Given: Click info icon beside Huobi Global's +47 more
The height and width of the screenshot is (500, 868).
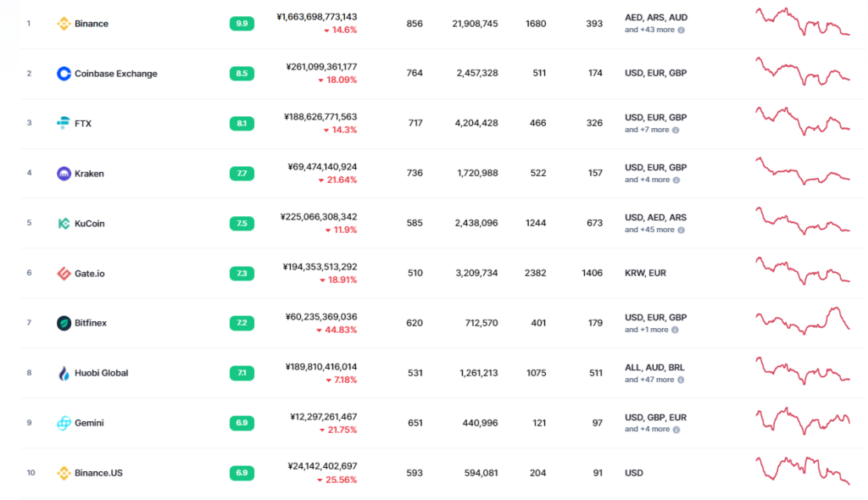Looking at the screenshot, I should 681,380.
